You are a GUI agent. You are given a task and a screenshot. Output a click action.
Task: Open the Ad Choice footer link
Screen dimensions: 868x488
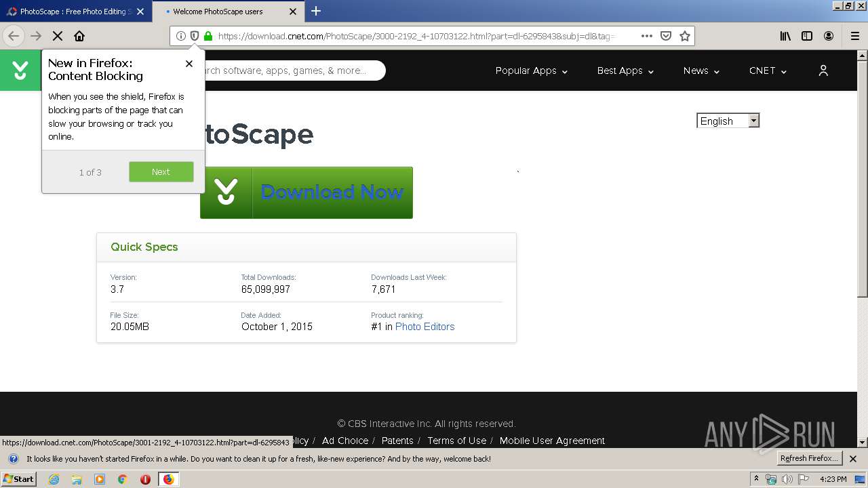click(345, 441)
